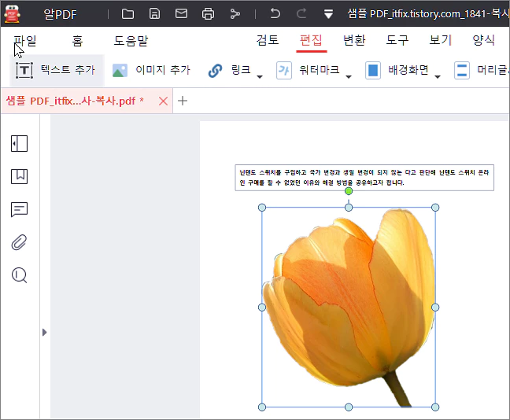Image resolution: width=510 pixels, height=420 pixels.
Task: Undo the last action
Action: pos(275,13)
